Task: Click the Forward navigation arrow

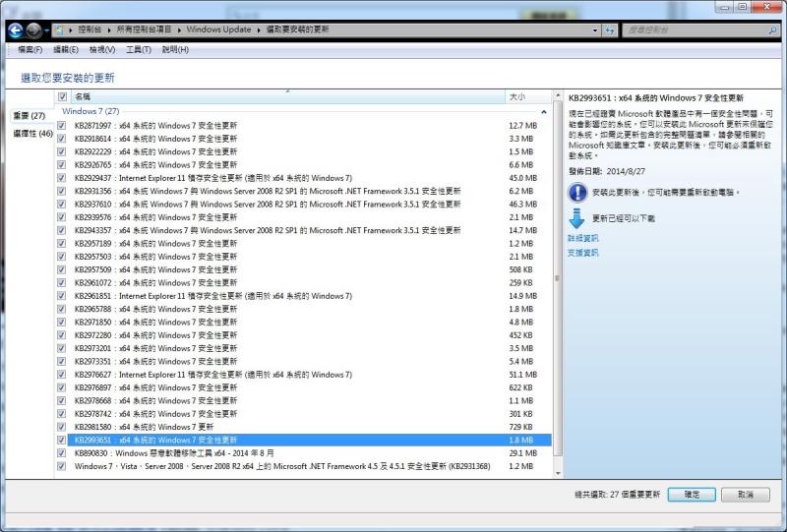Action: point(33,30)
